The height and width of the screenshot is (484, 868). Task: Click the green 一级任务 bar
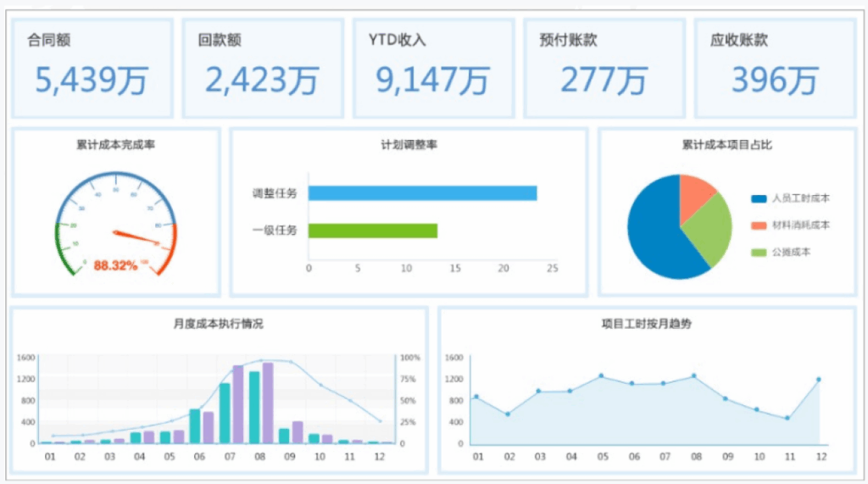(x=373, y=231)
